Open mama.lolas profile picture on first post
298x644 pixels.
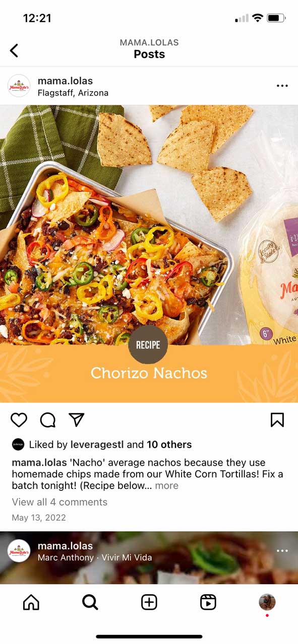point(19,86)
